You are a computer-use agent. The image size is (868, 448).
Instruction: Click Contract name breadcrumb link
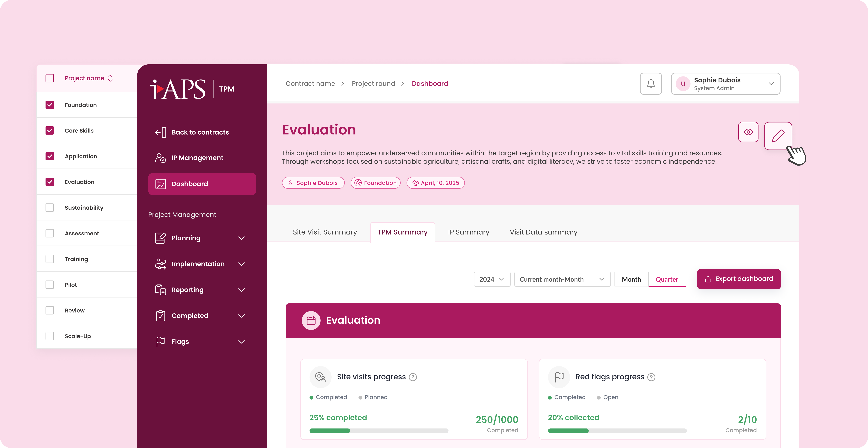pyautogui.click(x=310, y=83)
